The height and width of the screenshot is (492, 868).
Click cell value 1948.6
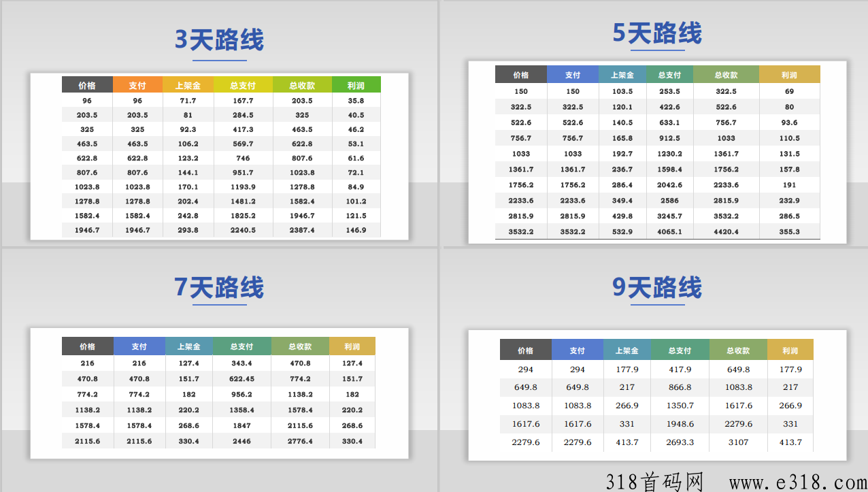[680, 424]
